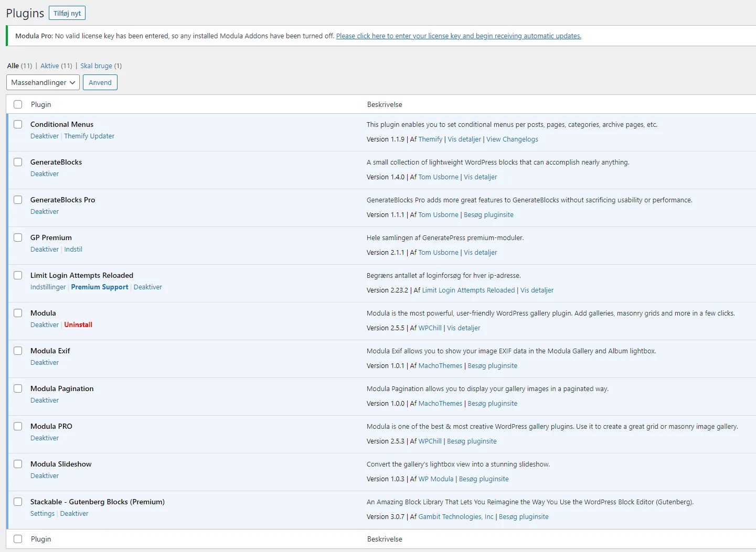Tick the select-all checkbox in the table header

pos(18,104)
